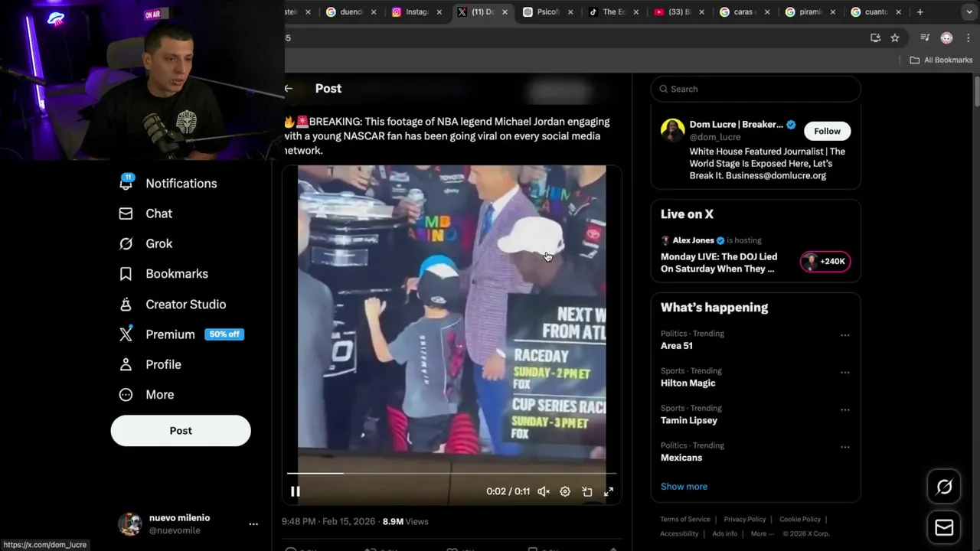Open the messages floating envelope button
This screenshot has height=551, width=980.
click(944, 528)
